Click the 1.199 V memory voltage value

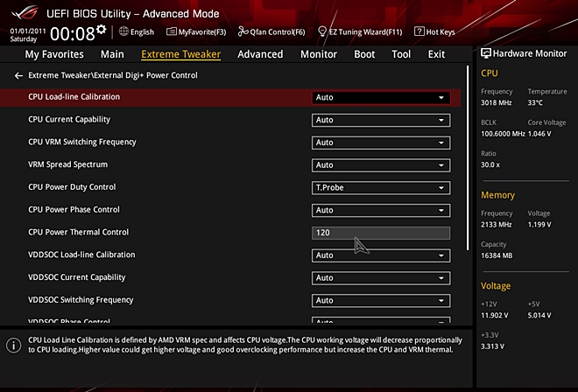click(539, 224)
